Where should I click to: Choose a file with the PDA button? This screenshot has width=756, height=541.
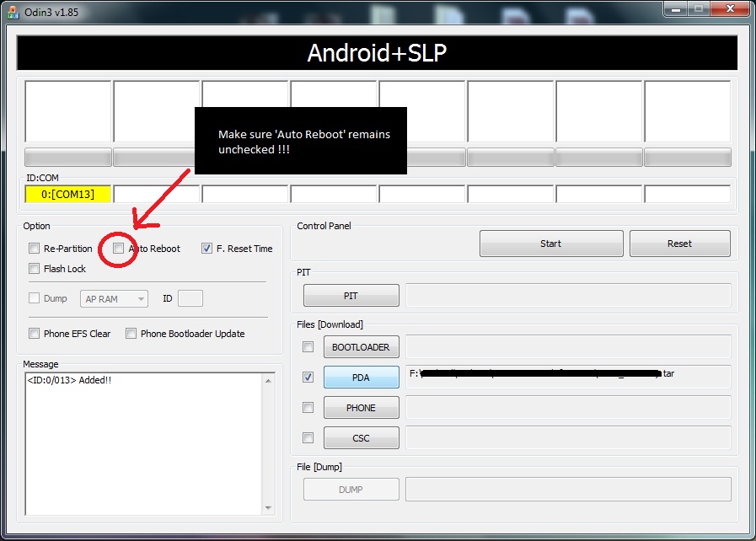tap(361, 377)
